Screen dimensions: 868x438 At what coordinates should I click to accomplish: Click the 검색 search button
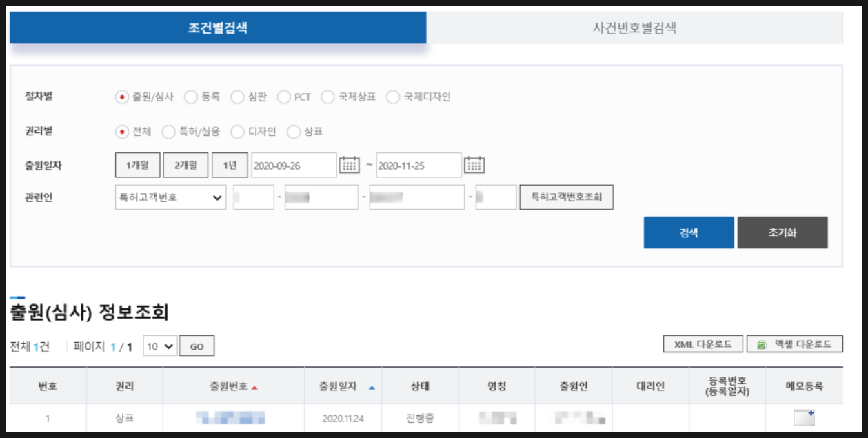click(688, 232)
